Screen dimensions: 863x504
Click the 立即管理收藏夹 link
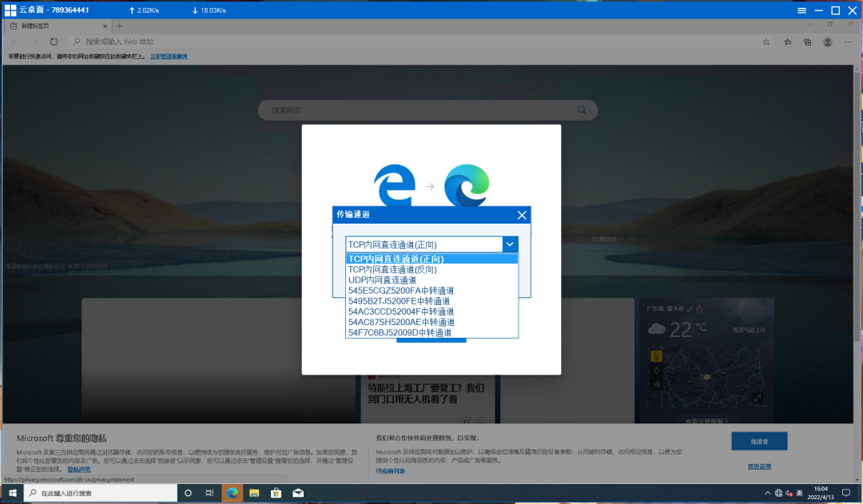[x=169, y=56]
